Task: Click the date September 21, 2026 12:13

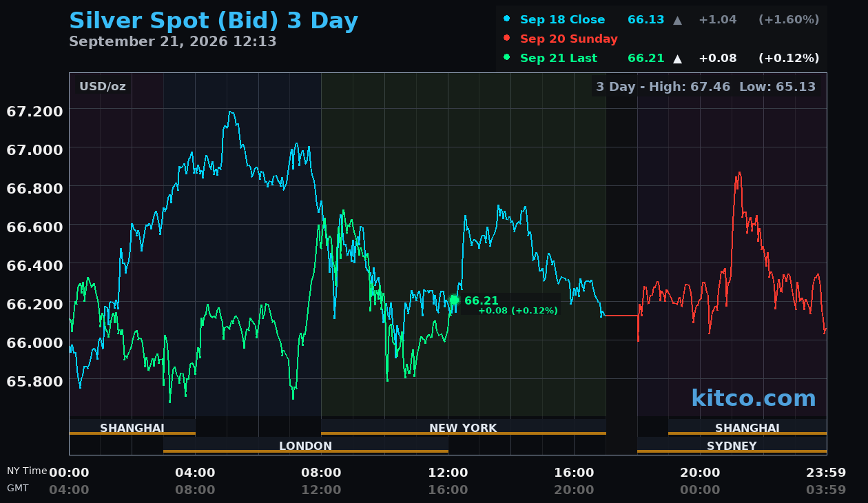Action: pyautogui.click(x=173, y=41)
